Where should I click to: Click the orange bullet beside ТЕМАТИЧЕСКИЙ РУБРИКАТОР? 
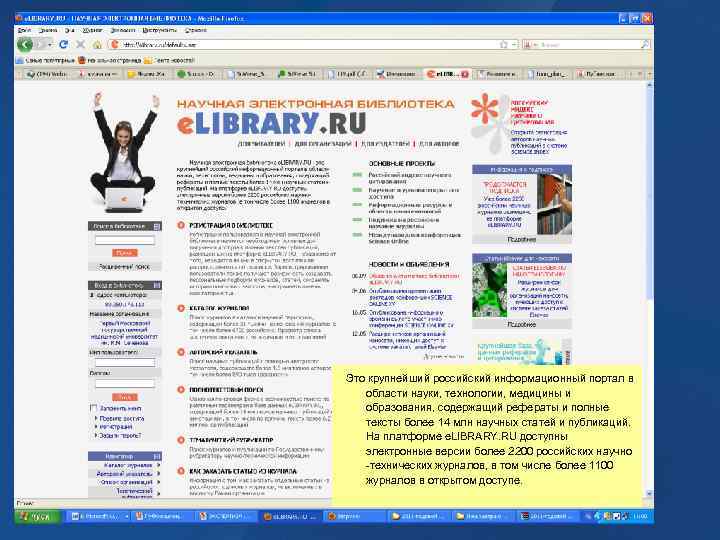coord(181,440)
